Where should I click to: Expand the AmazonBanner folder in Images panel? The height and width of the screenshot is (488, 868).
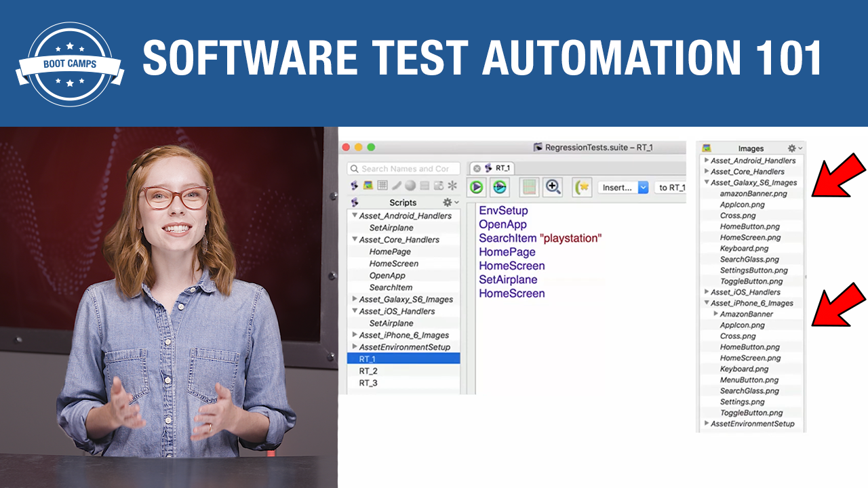tap(715, 314)
